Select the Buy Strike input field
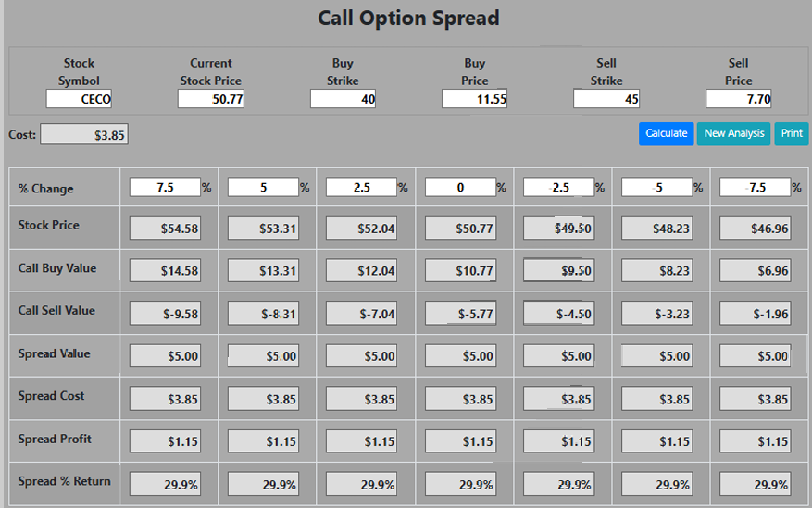Image resolution: width=812 pixels, height=508 pixels. (x=343, y=99)
